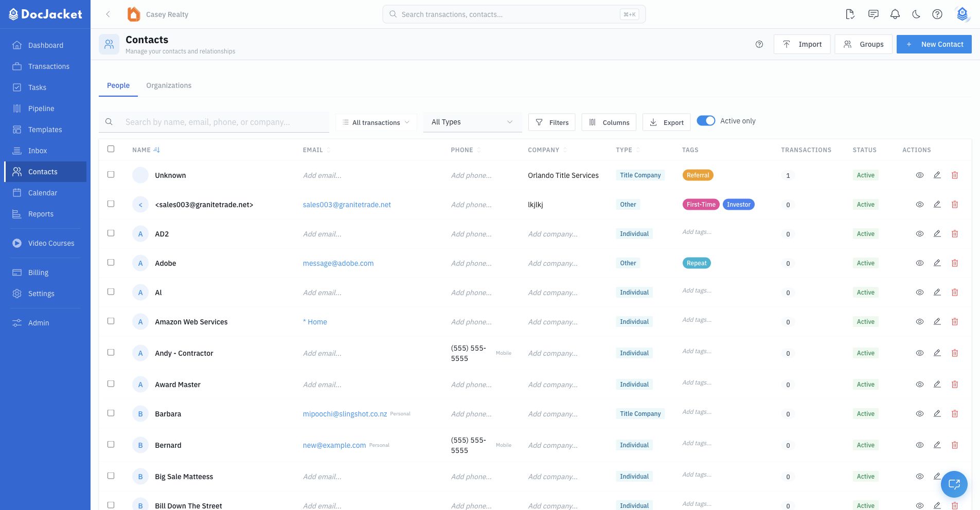Select the Amazon Web Services checkbox
This screenshot has height=510, width=980.
coord(111,321)
